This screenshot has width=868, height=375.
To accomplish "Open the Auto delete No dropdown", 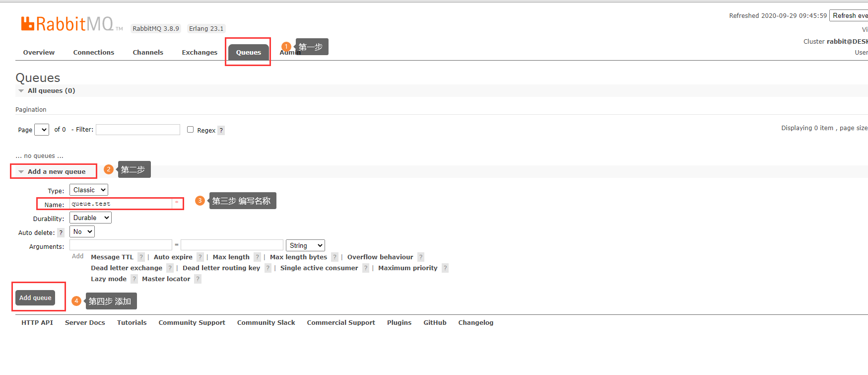I will pyautogui.click(x=82, y=231).
